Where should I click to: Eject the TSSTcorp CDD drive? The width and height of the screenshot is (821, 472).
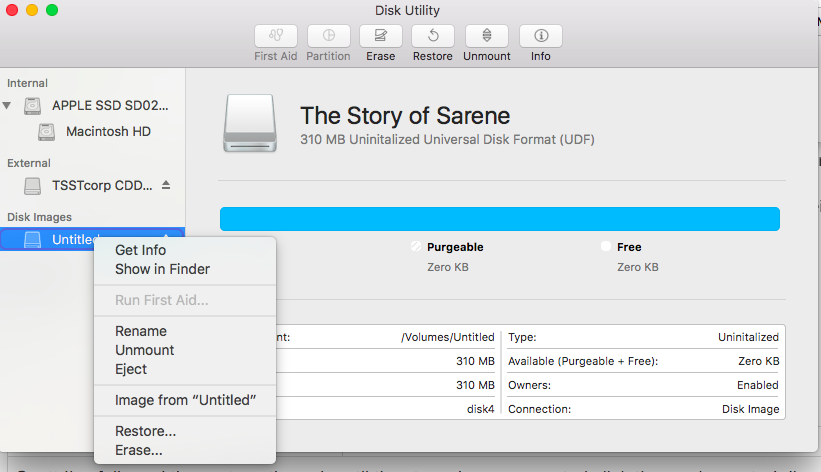point(166,185)
